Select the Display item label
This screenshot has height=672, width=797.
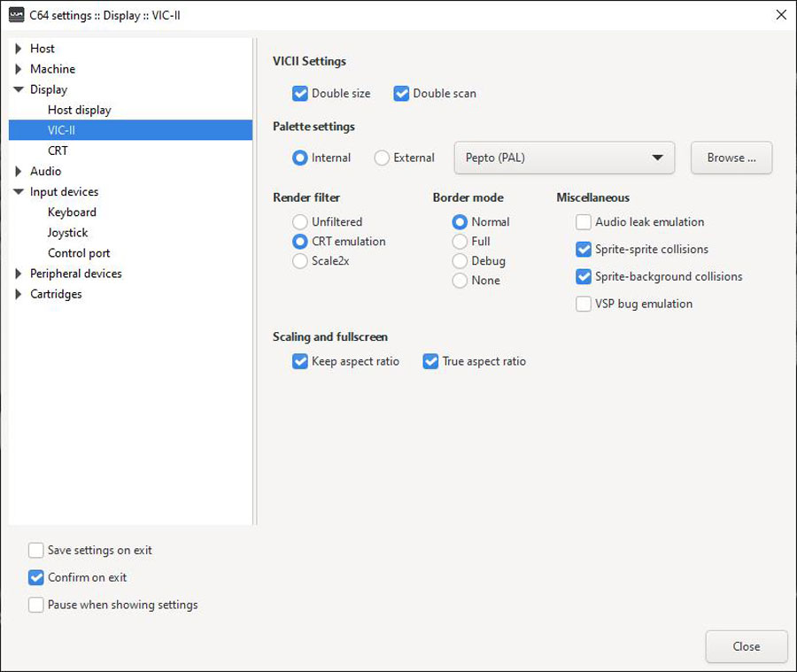point(49,89)
